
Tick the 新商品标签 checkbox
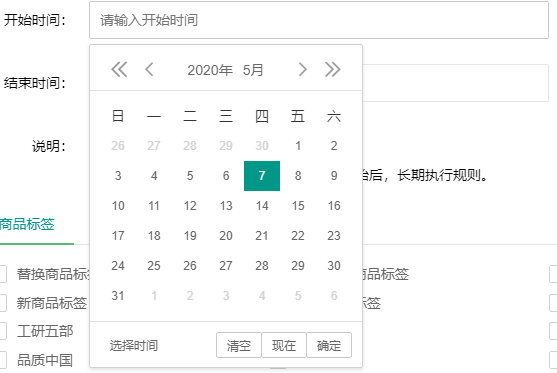click(x=2, y=303)
